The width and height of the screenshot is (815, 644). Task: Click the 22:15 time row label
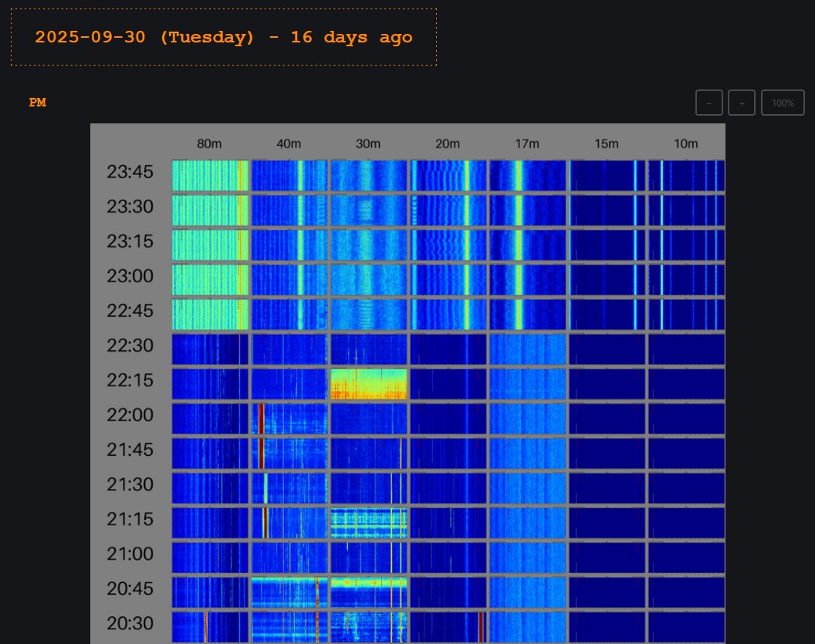tap(130, 380)
